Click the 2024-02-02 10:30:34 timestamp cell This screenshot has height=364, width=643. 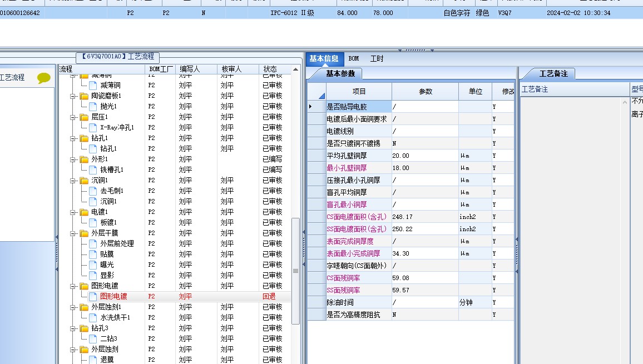pyautogui.click(x=578, y=13)
